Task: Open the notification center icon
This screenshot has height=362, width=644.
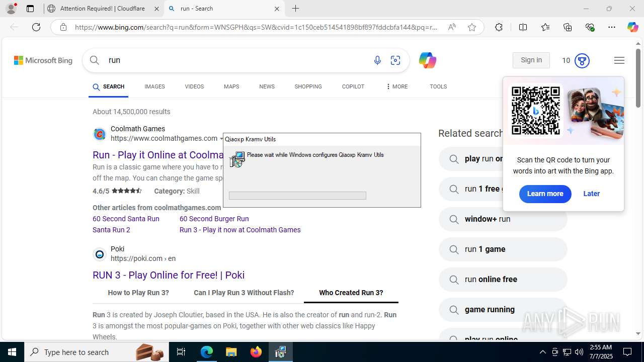Action: (628, 352)
